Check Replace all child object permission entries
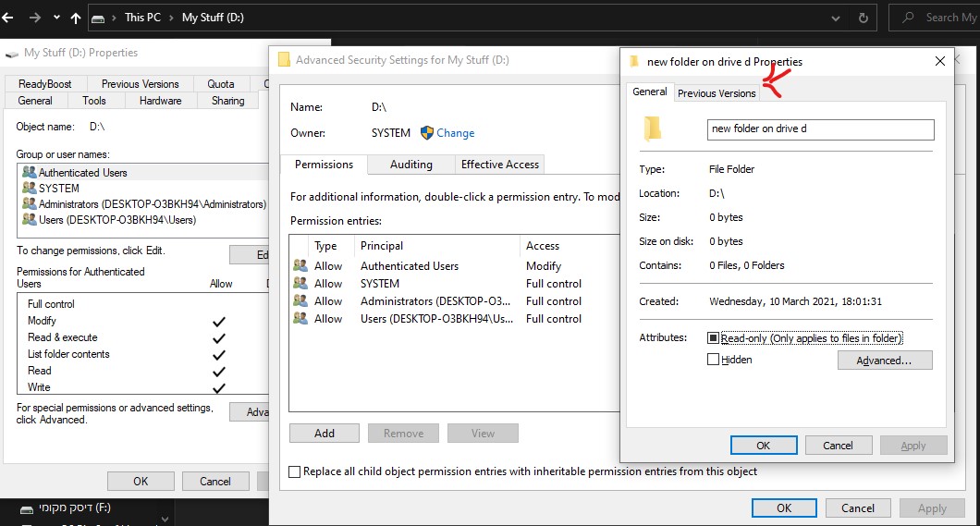Viewport: 980px width, 526px height. (295, 471)
